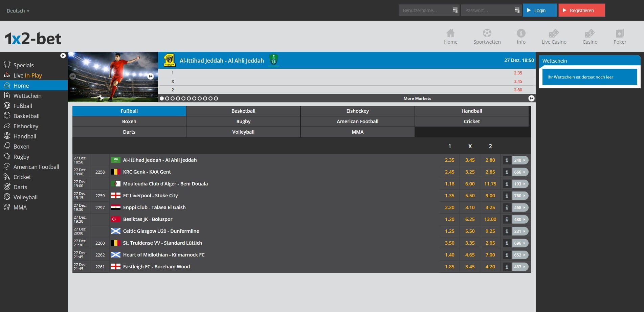Viewport: 644px width, 312px height.
Task: Select the first carousel dot
Action: [x=162, y=98]
